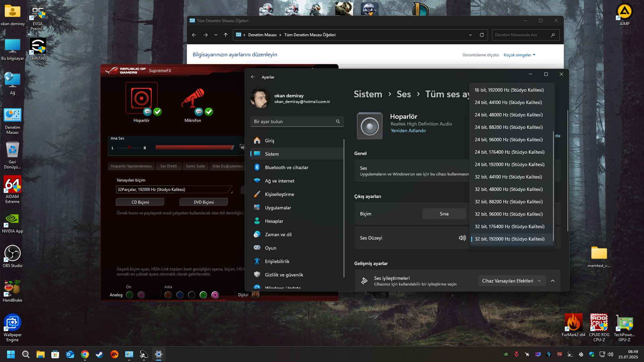The width and height of the screenshot is (644, 362).
Task: Click the green checkmark under Hoparlör
Action: coord(157,112)
